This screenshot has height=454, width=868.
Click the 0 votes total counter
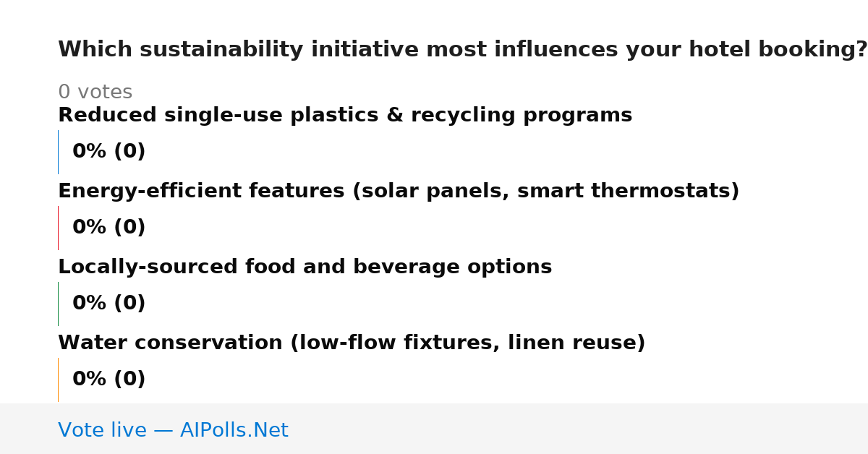click(x=95, y=93)
